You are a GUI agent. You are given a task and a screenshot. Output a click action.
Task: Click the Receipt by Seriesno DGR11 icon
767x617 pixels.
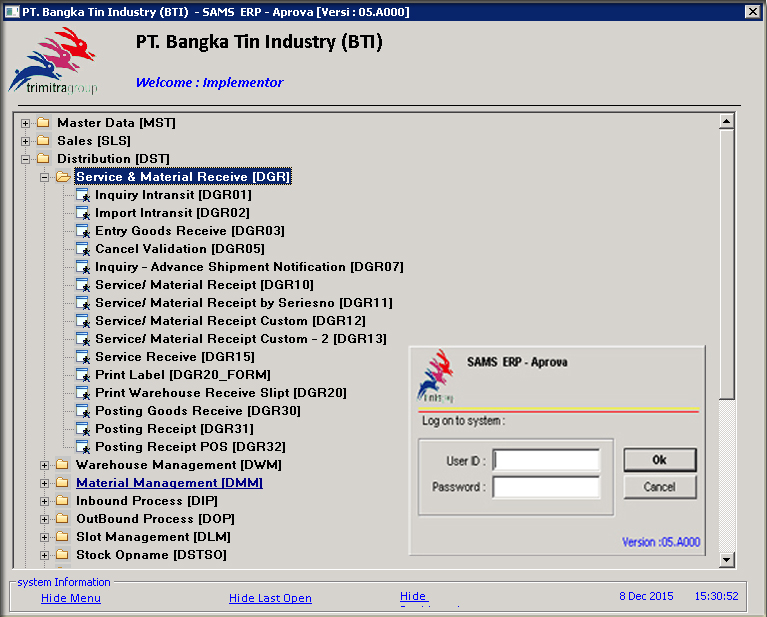pyautogui.click(x=83, y=303)
